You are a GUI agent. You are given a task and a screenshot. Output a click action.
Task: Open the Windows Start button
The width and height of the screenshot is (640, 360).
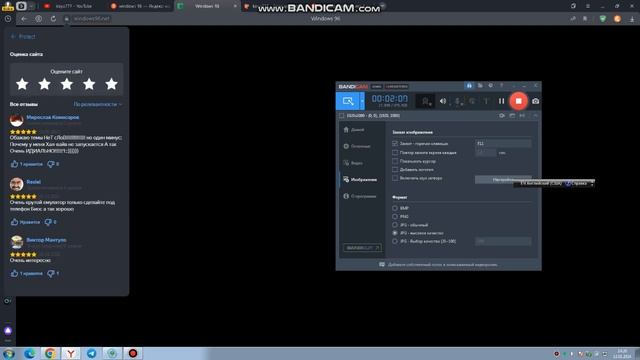[9, 353]
